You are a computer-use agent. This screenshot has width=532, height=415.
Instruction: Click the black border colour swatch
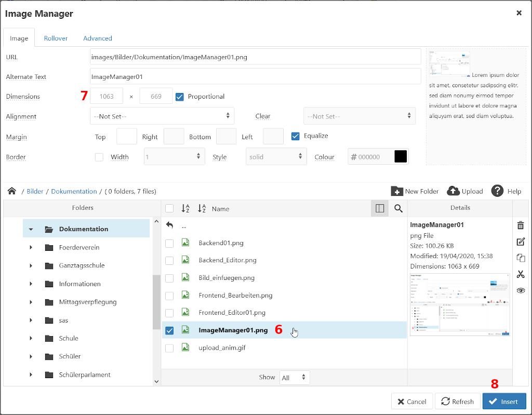[x=401, y=156]
